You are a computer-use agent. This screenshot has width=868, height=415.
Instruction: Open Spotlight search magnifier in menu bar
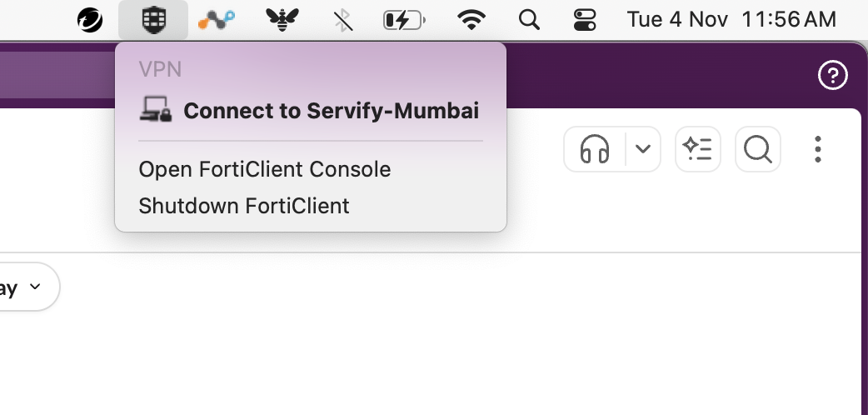point(528,20)
